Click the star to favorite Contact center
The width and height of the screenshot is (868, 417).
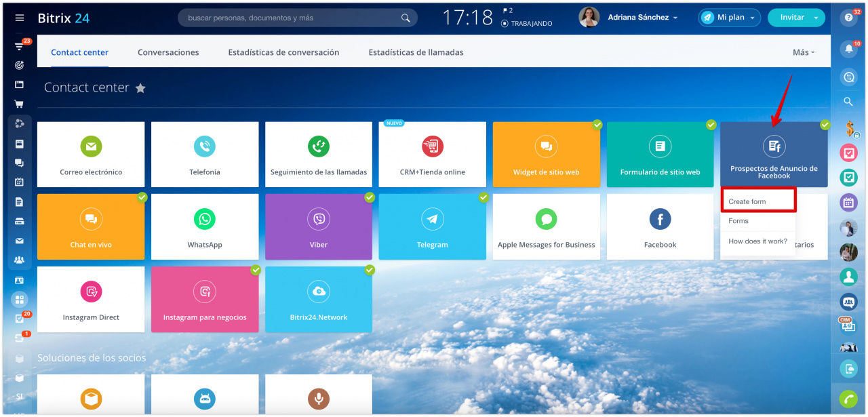140,88
